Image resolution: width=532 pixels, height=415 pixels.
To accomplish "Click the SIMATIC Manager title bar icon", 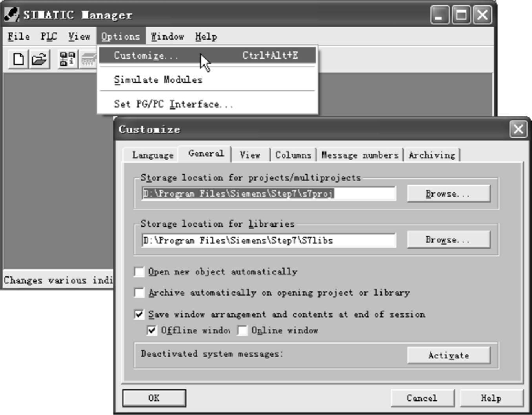I will click(x=11, y=15).
